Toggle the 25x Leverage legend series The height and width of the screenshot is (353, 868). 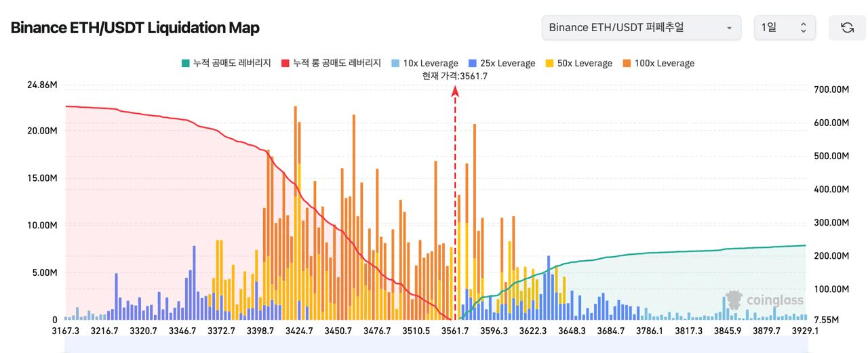(x=501, y=63)
